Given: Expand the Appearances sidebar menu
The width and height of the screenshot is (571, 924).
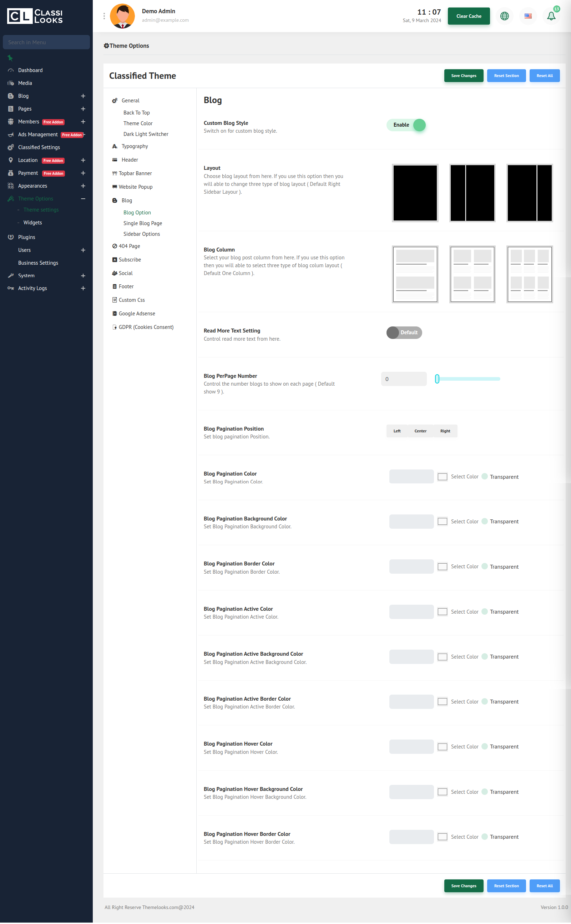Looking at the screenshot, I should point(83,186).
